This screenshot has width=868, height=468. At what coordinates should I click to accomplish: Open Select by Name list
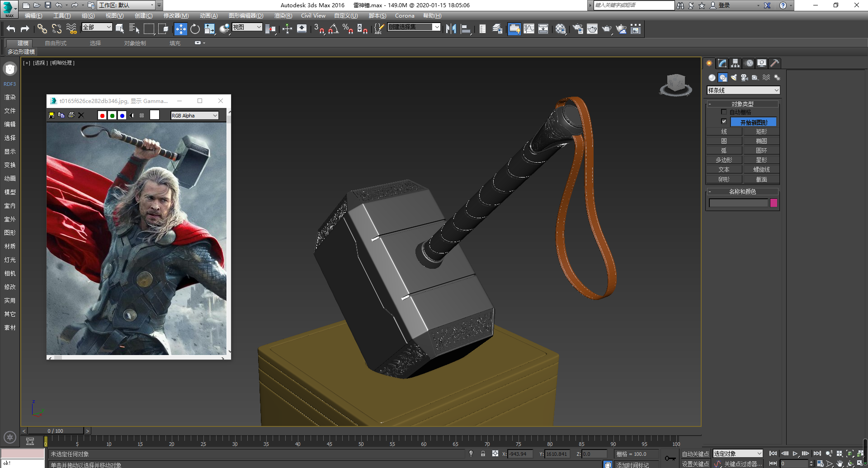click(x=134, y=29)
